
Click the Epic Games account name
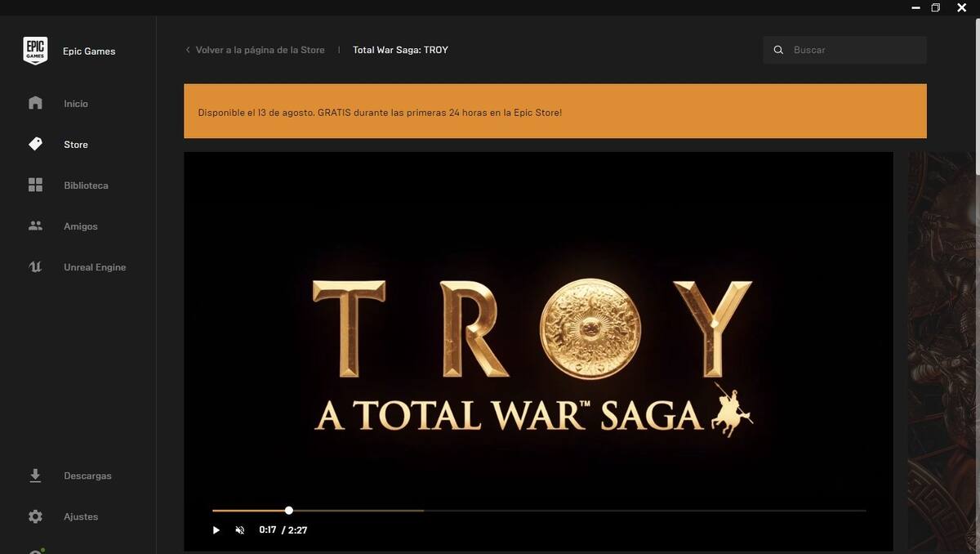(x=89, y=51)
